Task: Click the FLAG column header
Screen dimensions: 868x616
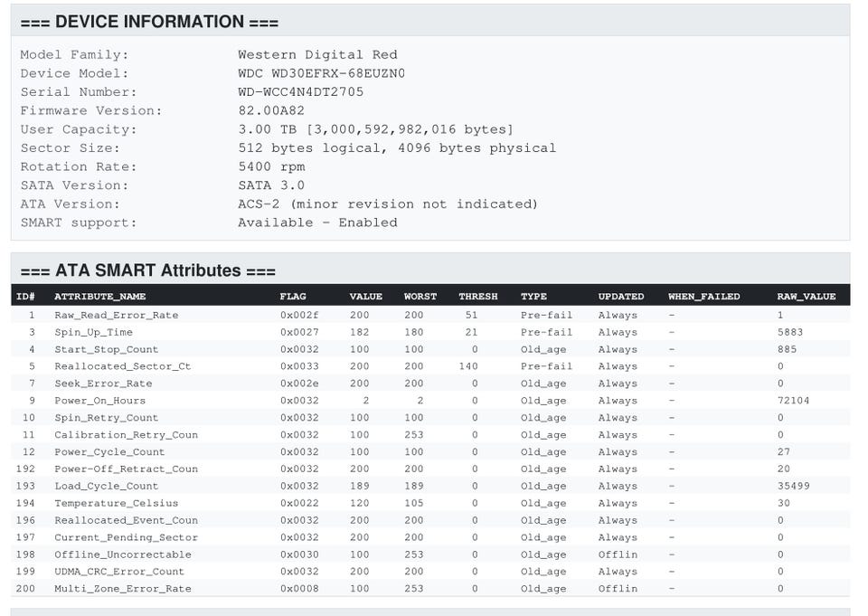Action: (x=293, y=297)
